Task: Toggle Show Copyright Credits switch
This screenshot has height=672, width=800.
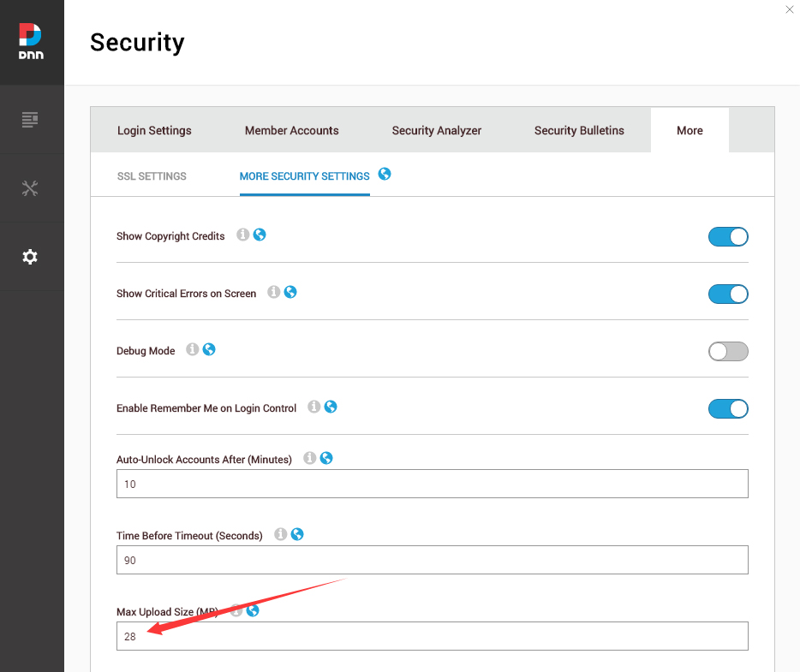Action: tap(728, 237)
